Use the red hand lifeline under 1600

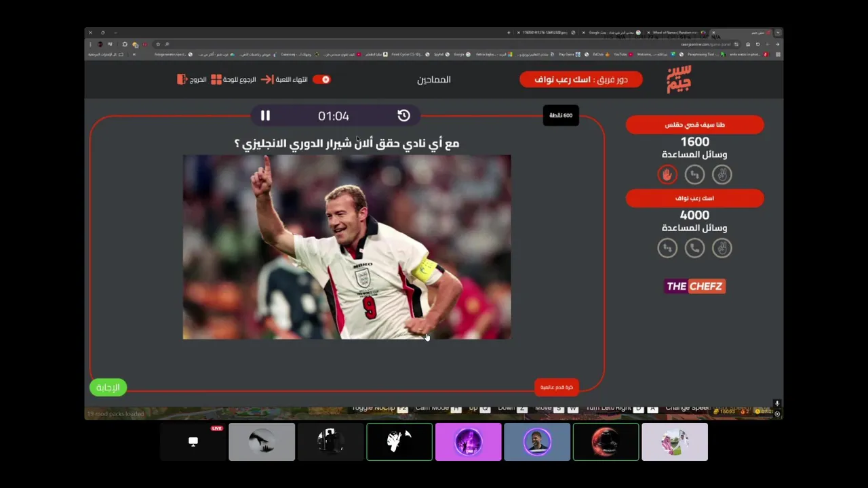[667, 175]
